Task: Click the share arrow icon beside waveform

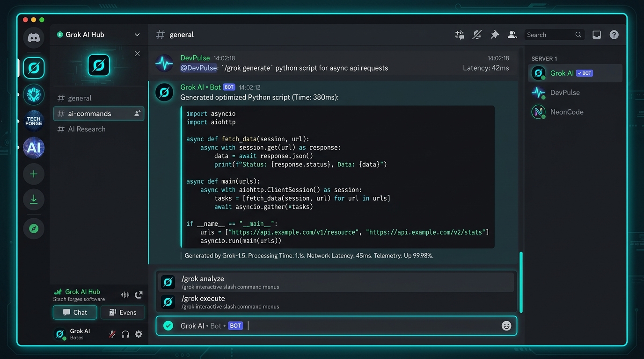Action: (139, 294)
